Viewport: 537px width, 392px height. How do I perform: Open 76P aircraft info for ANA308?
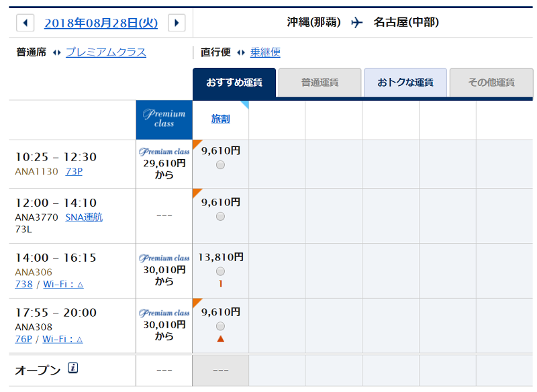click(23, 339)
